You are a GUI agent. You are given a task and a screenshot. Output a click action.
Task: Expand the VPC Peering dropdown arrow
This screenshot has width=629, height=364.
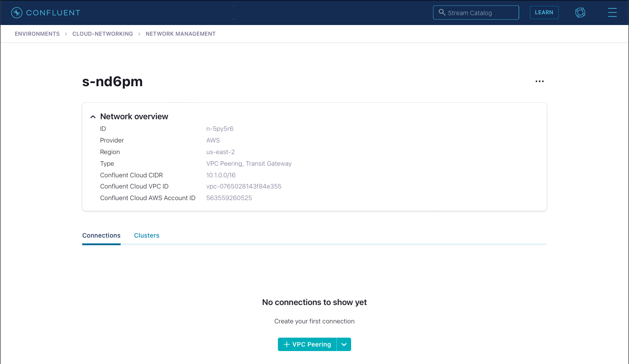tap(344, 344)
